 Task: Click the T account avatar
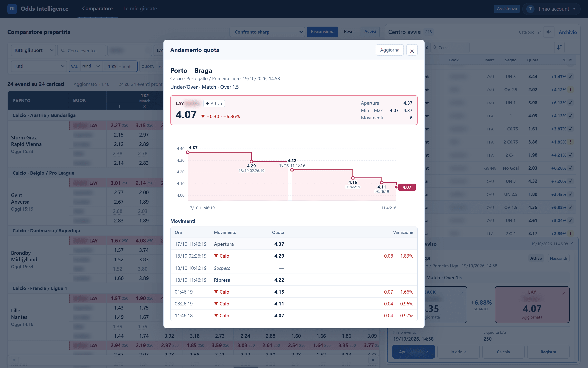click(x=530, y=9)
